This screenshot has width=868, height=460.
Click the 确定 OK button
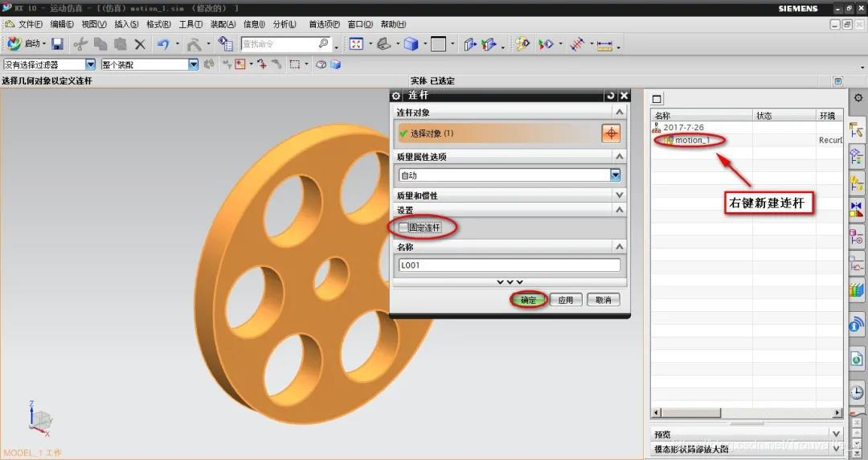(x=529, y=300)
